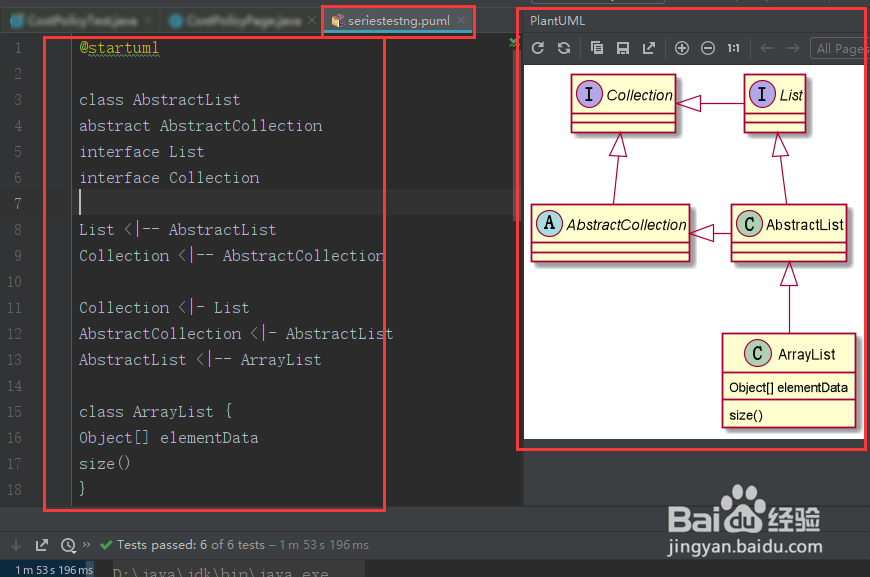Click the line 'class AbstractList'
Image resolution: width=870 pixels, height=577 pixels.
point(159,100)
